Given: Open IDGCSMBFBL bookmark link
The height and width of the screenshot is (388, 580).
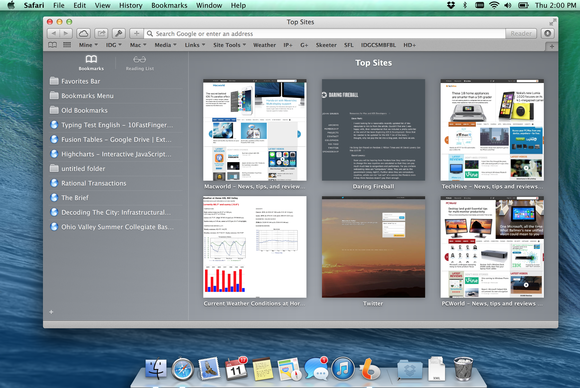Looking at the screenshot, I should click(x=378, y=45).
